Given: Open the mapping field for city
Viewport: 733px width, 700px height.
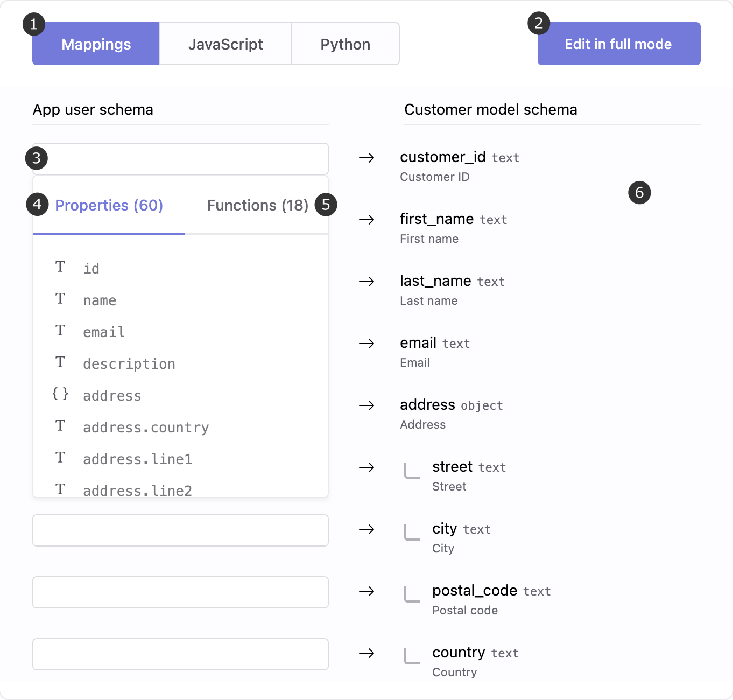Looking at the screenshot, I should point(180,530).
